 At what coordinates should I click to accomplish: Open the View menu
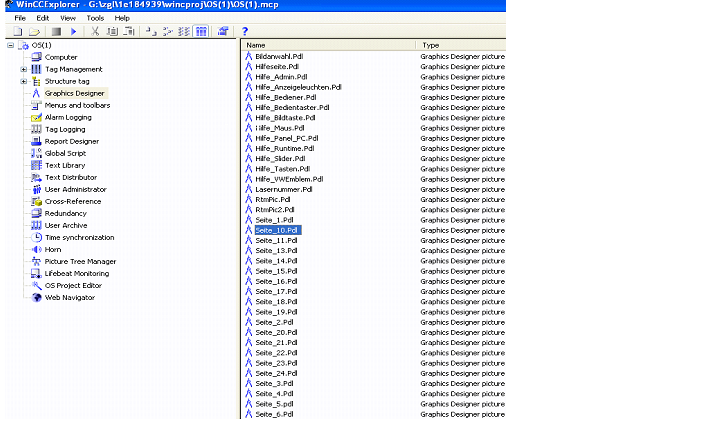(68, 18)
